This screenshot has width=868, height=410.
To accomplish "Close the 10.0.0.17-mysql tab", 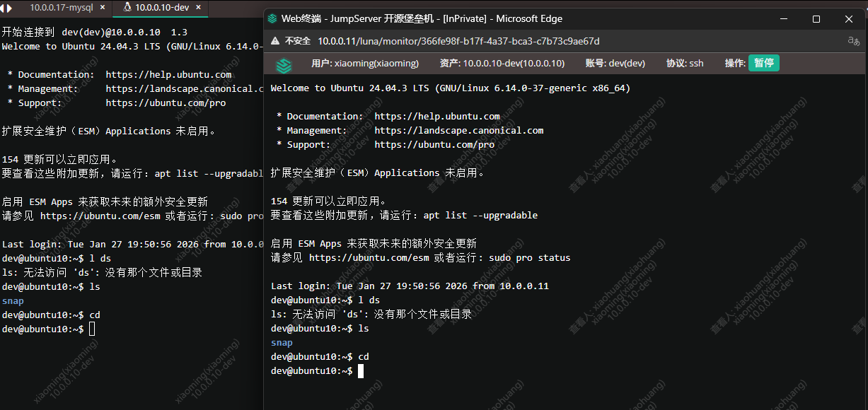I will pos(103,8).
